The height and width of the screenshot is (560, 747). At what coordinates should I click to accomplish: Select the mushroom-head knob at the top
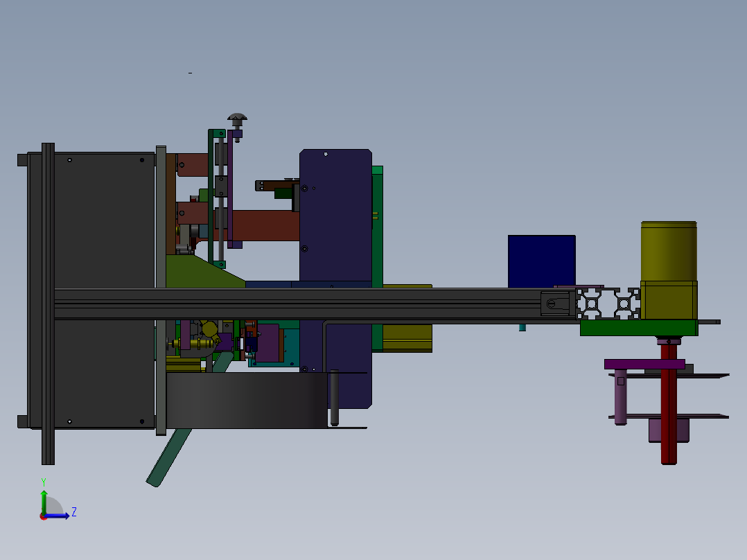(237, 119)
